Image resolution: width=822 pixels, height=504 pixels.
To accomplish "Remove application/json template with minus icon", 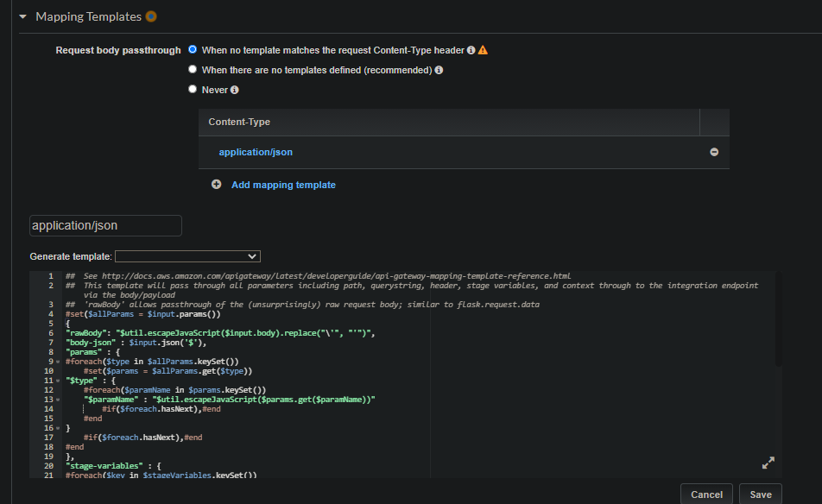I will [x=714, y=152].
